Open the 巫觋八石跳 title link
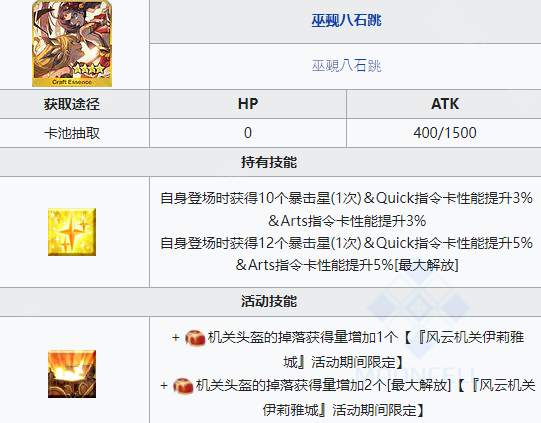Image resolution: width=541 pixels, height=423 pixels. tap(346, 20)
